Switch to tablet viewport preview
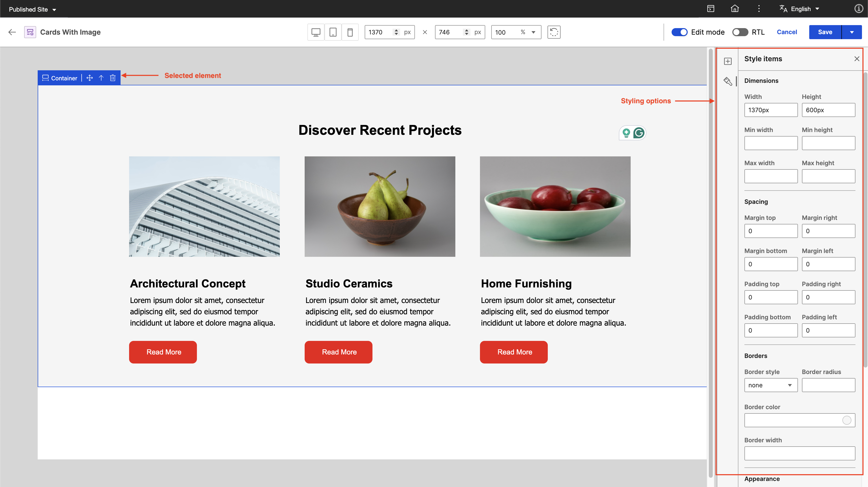This screenshot has height=487, width=868. tap(333, 32)
